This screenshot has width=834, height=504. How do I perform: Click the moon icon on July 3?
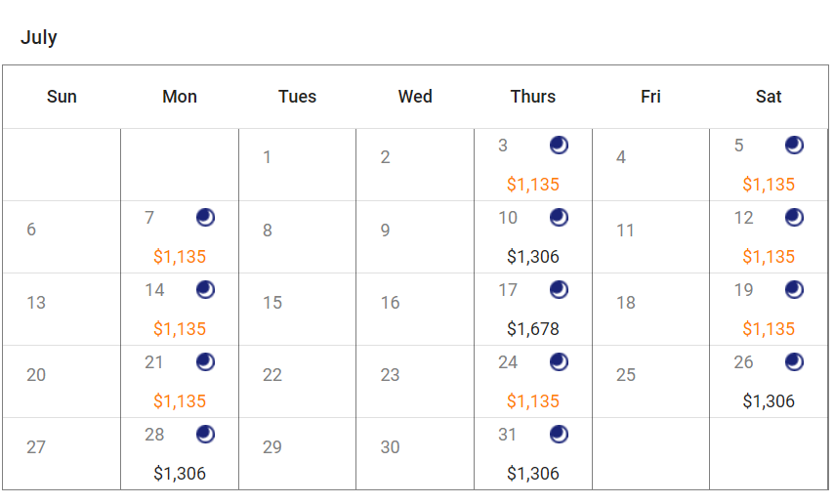pyautogui.click(x=559, y=145)
